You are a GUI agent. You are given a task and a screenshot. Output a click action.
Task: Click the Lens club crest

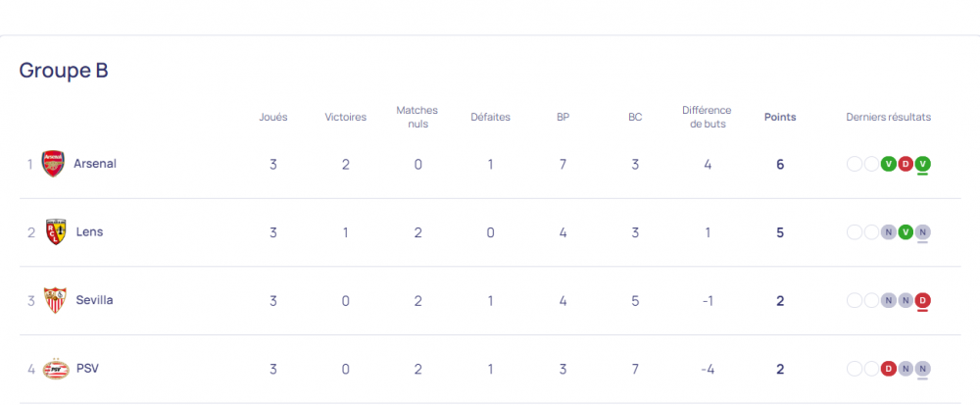[56, 231]
